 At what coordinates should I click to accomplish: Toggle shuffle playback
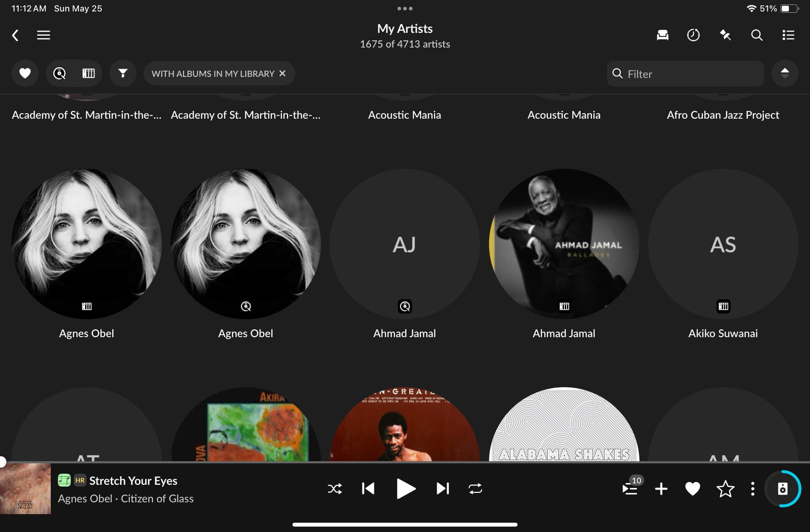(335, 489)
